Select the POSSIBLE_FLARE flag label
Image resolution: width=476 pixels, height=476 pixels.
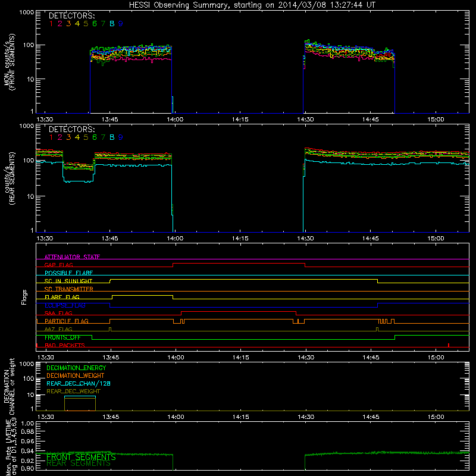point(68,273)
